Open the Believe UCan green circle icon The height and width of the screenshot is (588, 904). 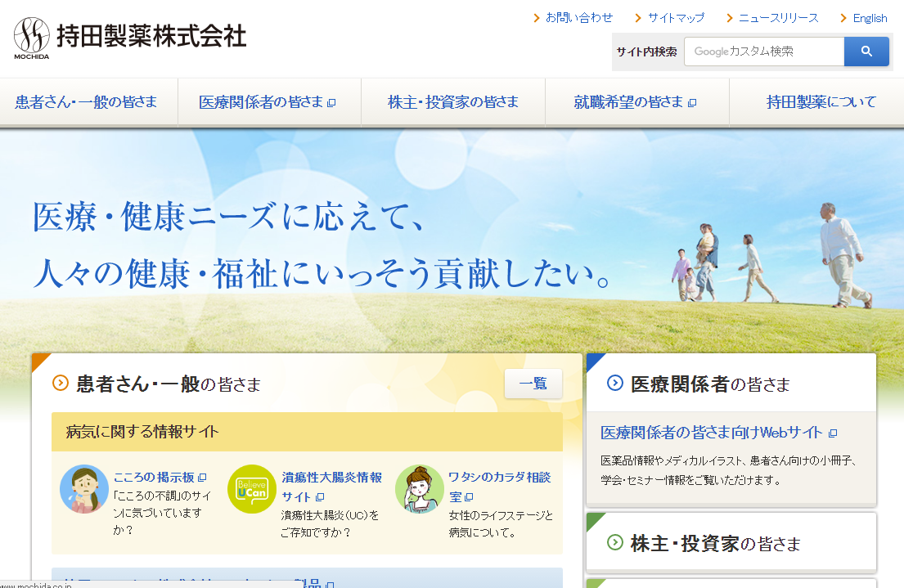tap(252, 489)
